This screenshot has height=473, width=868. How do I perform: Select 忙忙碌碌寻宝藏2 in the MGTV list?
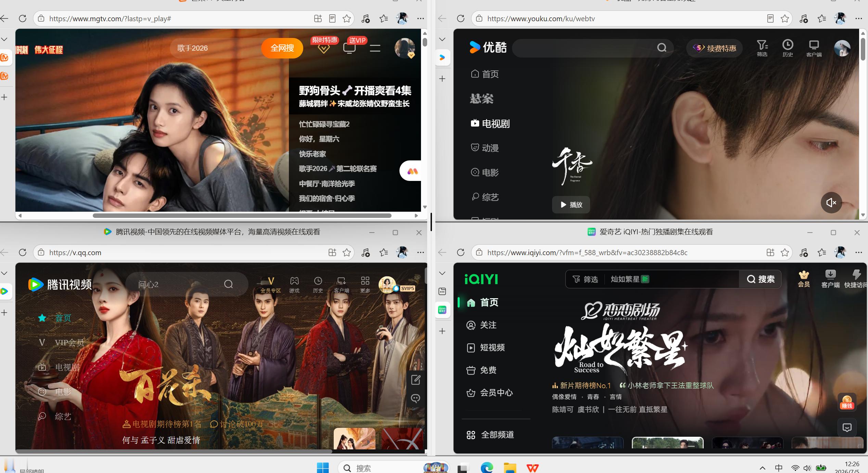(x=324, y=124)
